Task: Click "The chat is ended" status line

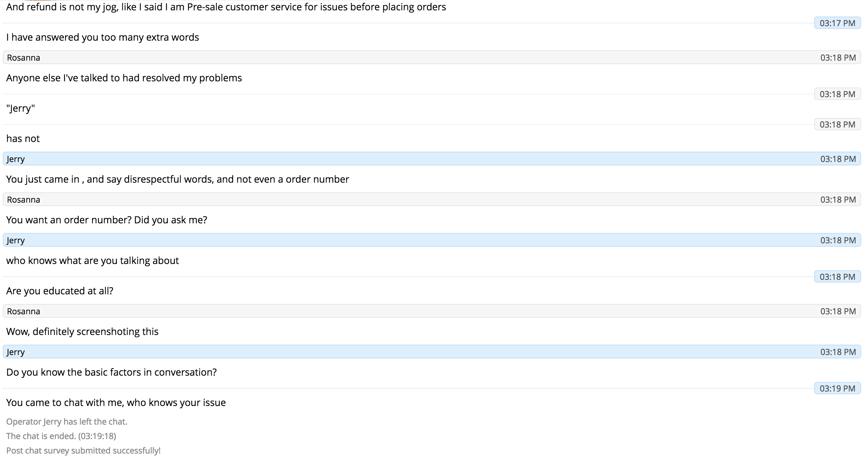Action: [61, 436]
